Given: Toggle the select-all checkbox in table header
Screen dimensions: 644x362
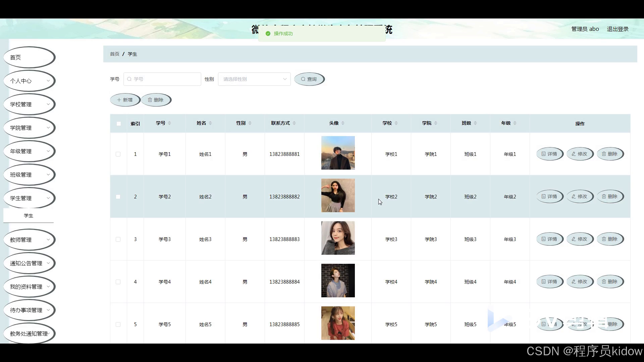Looking at the screenshot, I should pyautogui.click(x=118, y=124).
